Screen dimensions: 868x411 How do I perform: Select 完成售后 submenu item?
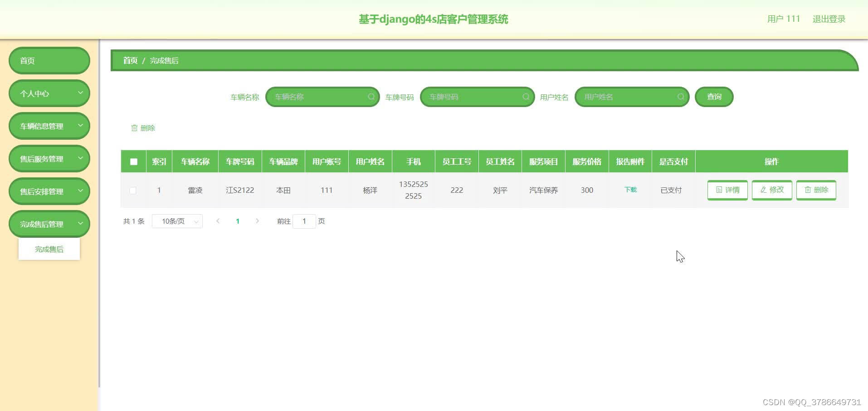click(49, 249)
